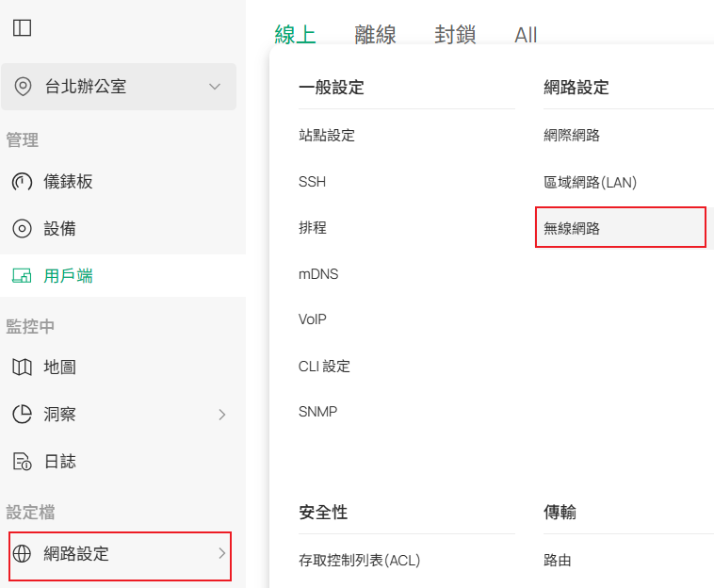Switch to the 離線 tab
Viewport: 714px width, 588px height.
point(375,35)
